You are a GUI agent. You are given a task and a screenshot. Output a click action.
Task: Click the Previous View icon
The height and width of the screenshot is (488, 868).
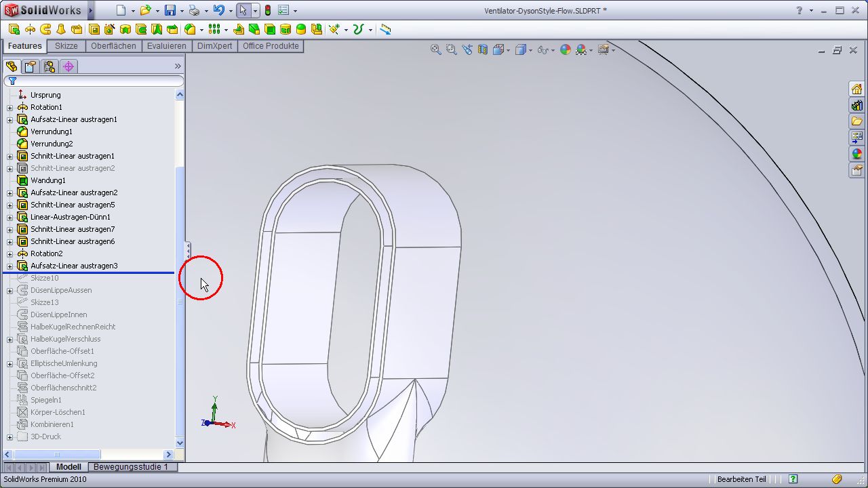[x=467, y=49]
